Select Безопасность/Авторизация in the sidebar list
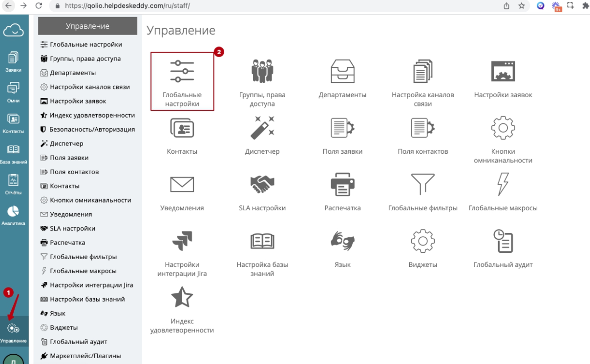This screenshot has width=590, height=364. tap(92, 129)
